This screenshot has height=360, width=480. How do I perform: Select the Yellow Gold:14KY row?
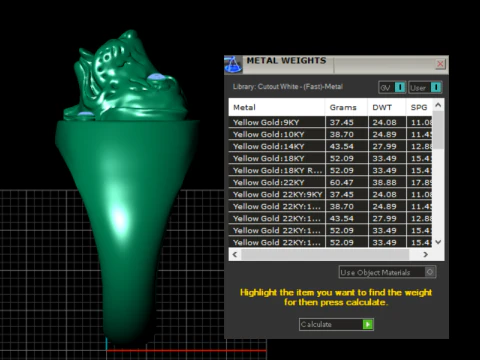330,146
